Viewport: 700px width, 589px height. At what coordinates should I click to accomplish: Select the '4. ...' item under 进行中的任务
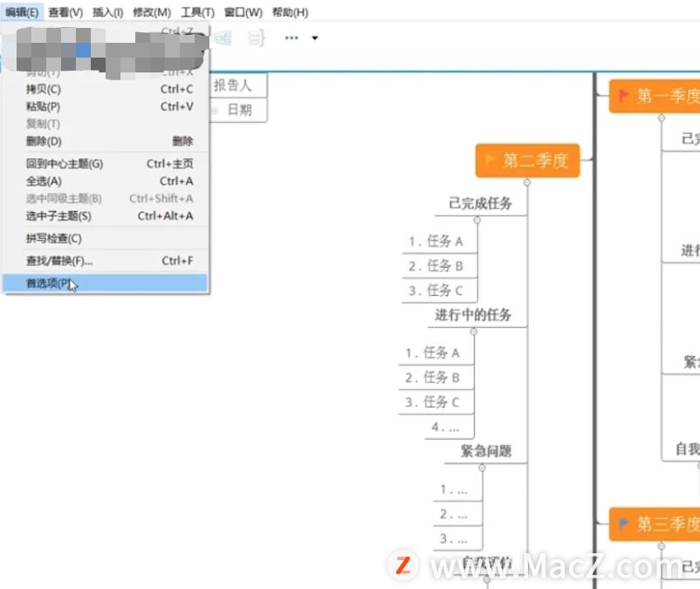coord(445,427)
